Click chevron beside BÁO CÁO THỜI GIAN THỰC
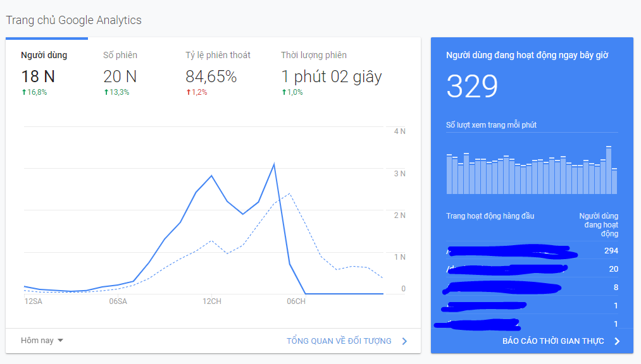This screenshot has width=641, height=364. point(617,341)
